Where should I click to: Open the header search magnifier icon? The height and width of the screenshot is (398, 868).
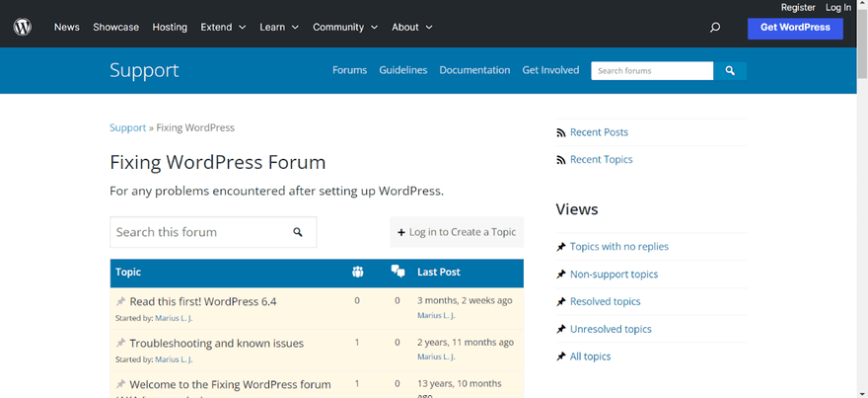point(715,28)
